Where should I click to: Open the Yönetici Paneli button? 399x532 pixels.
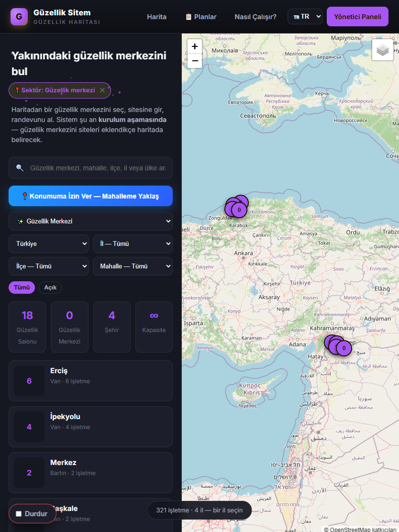click(x=357, y=17)
